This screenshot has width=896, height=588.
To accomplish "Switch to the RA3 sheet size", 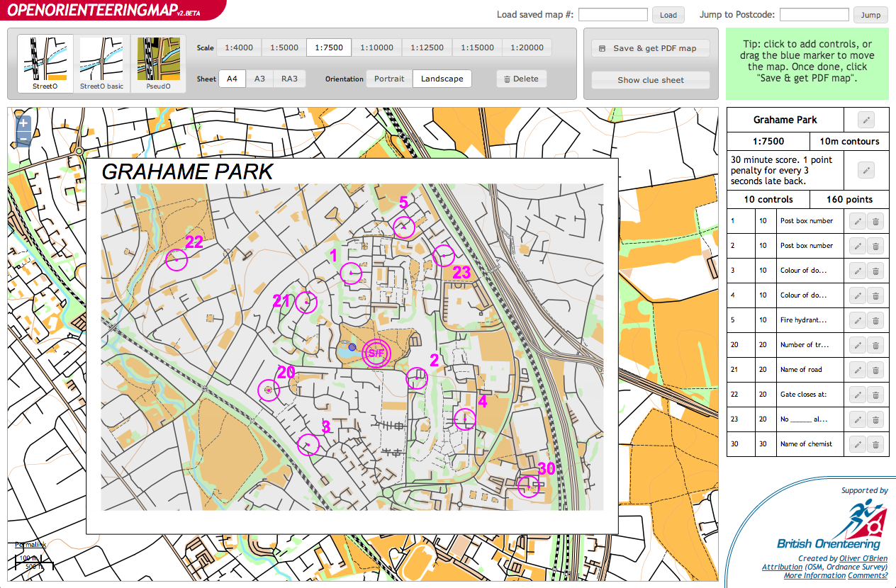I will coord(289,79).
